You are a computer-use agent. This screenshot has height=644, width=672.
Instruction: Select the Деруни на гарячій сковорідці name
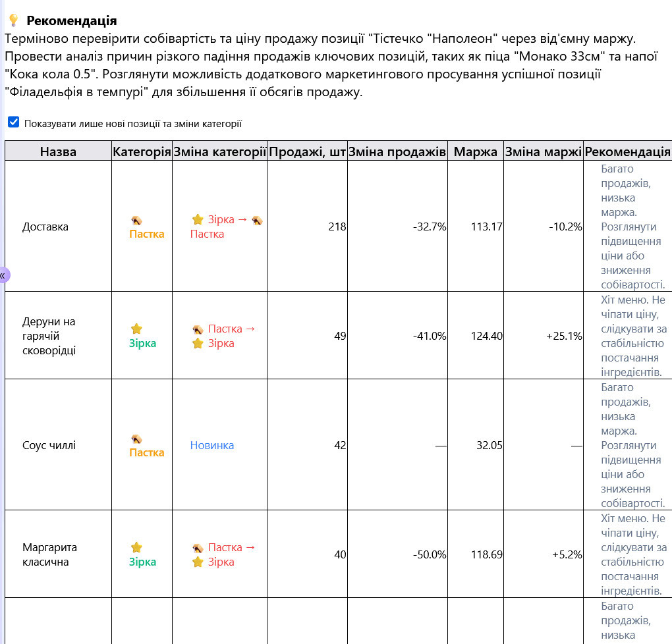(49, 336)
